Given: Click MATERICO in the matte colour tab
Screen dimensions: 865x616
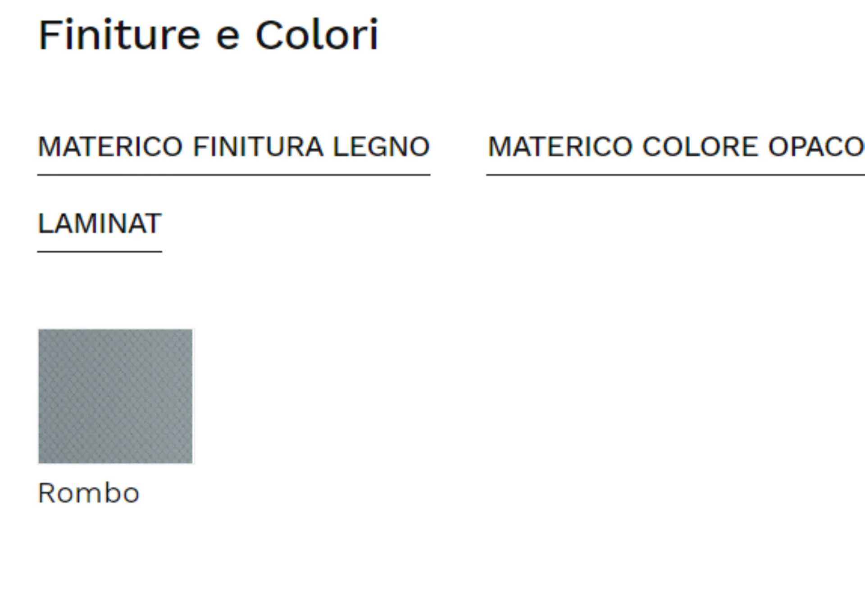Looking at the screenshot, I should [560, 147].
